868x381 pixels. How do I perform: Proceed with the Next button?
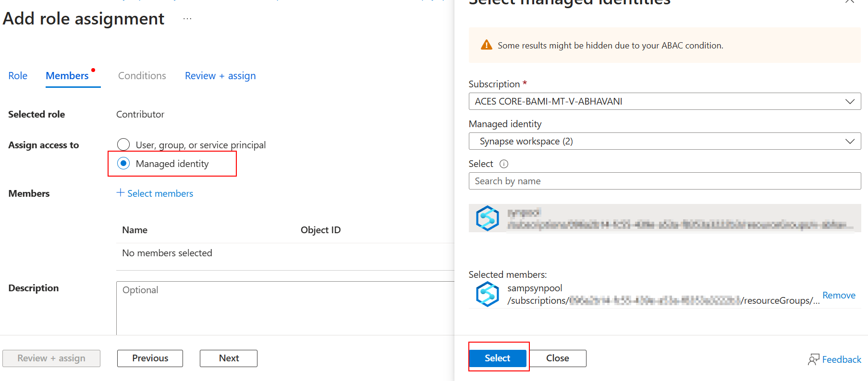[229, 358]
